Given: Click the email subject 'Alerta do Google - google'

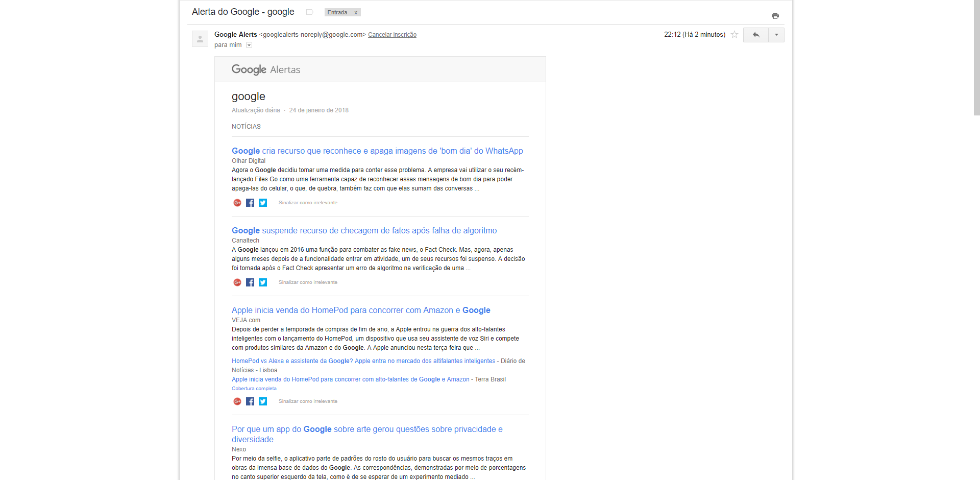Looking at the screenshot, I should tap(243, 12).
